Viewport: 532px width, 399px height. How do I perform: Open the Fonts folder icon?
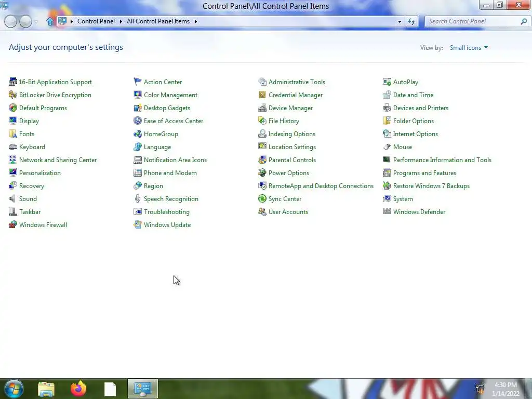pyautogui.click(x=13, y=134)
